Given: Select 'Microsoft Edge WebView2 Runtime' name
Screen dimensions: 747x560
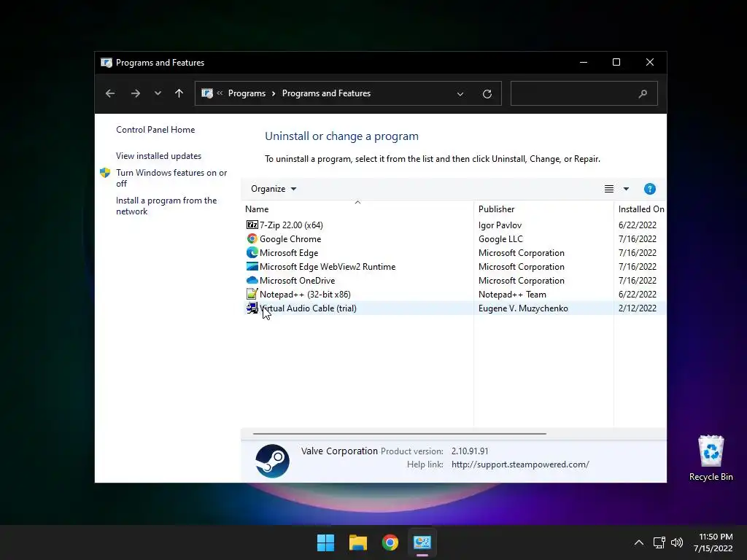Looking at the screenshot, I should (x=328, y=267).
